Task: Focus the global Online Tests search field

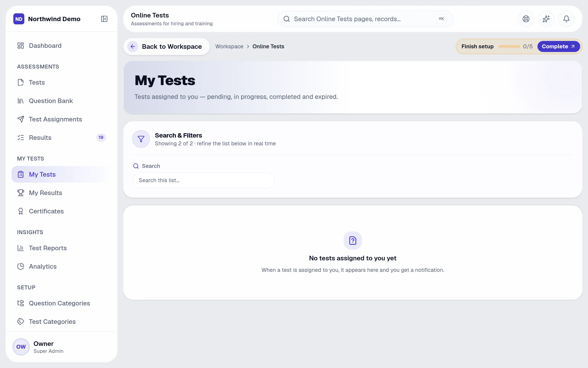Action: click(x=365, y=19)
